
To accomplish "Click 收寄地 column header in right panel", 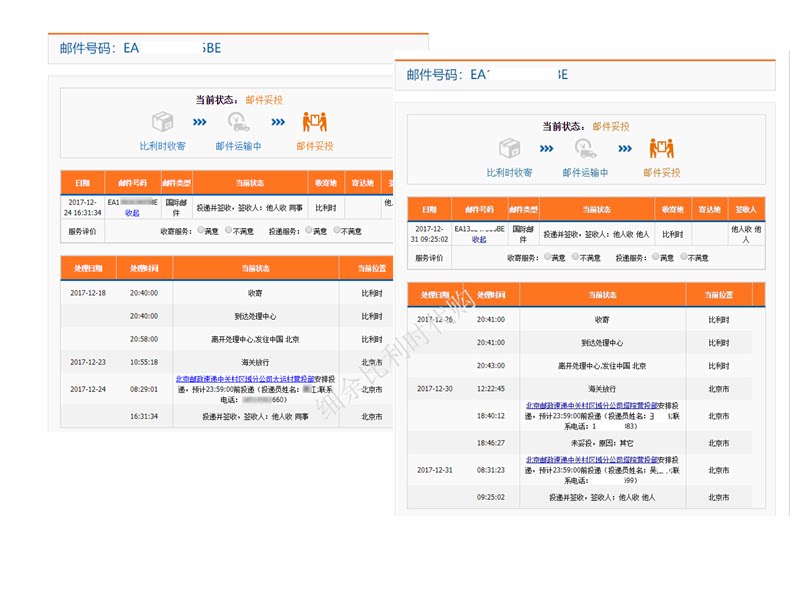I will click(x=673, y=209).
